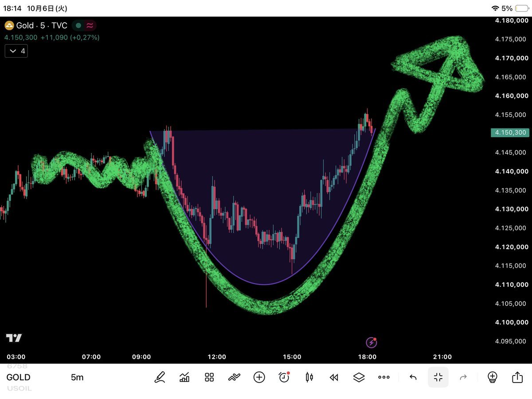Check the Wi-Fi status icon
532x399 pixels.
(x=495, y=8)
